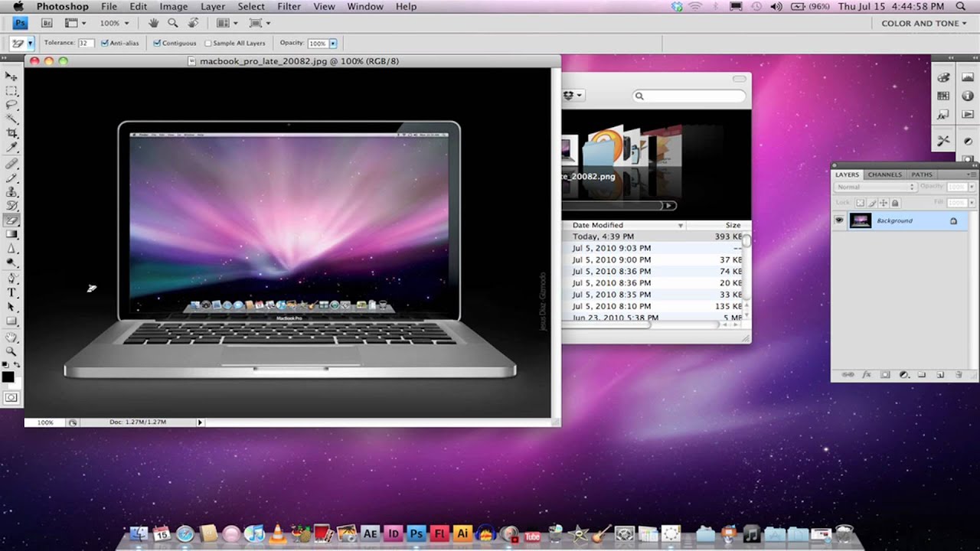This screenshot has width=980, height=551.
Task: Launch Bridge from the application bar
Action: coord(47,23)
